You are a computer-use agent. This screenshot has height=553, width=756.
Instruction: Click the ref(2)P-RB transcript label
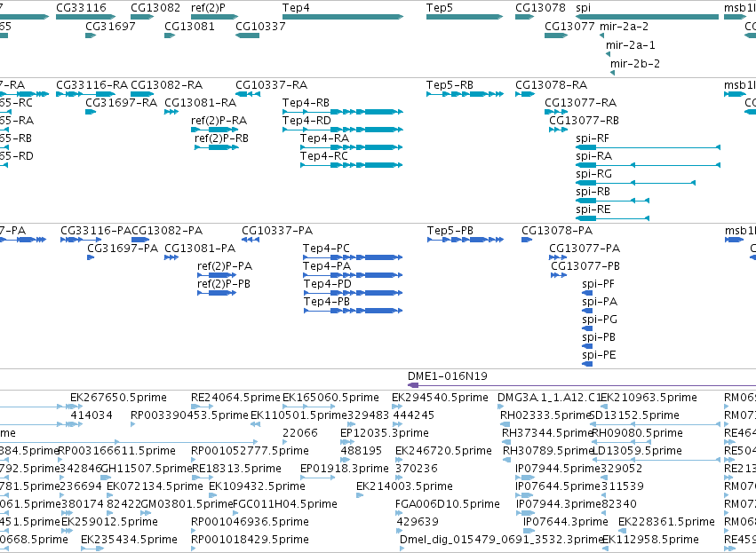[x=222, y=138]
